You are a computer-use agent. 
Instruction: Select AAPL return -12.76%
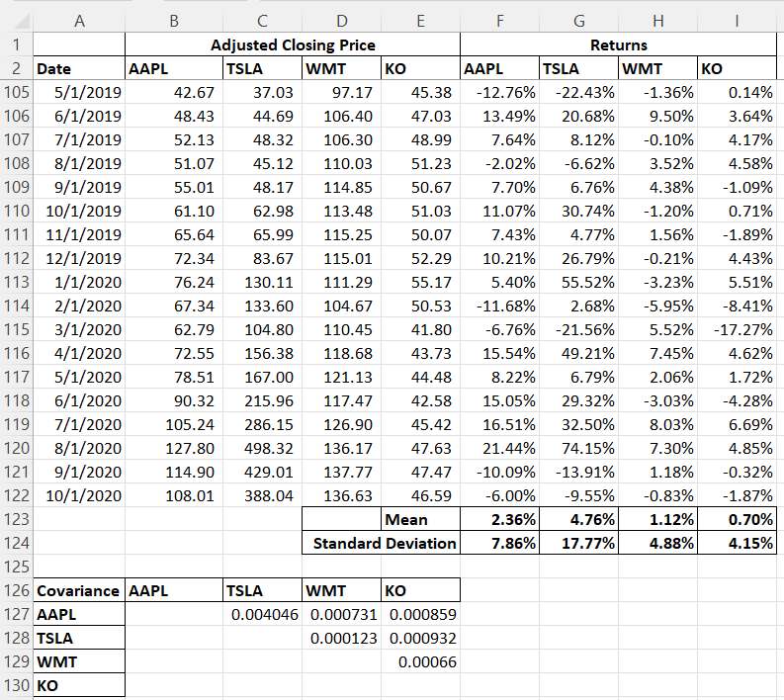coord(500,93)
